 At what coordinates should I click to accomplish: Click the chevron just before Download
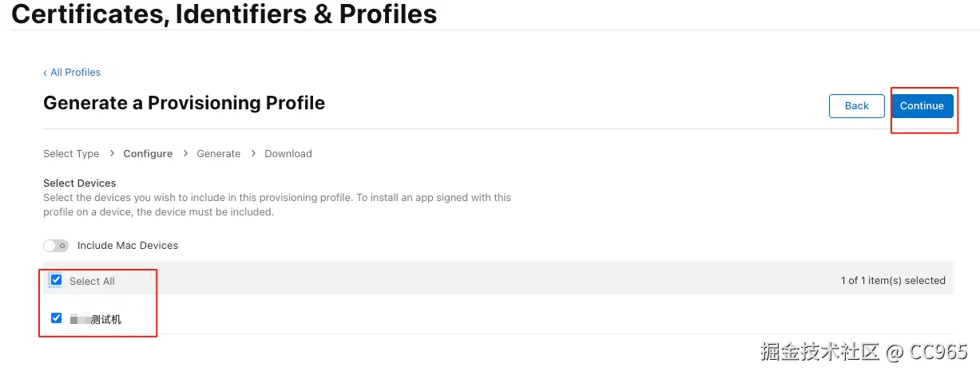click(253, 154)
